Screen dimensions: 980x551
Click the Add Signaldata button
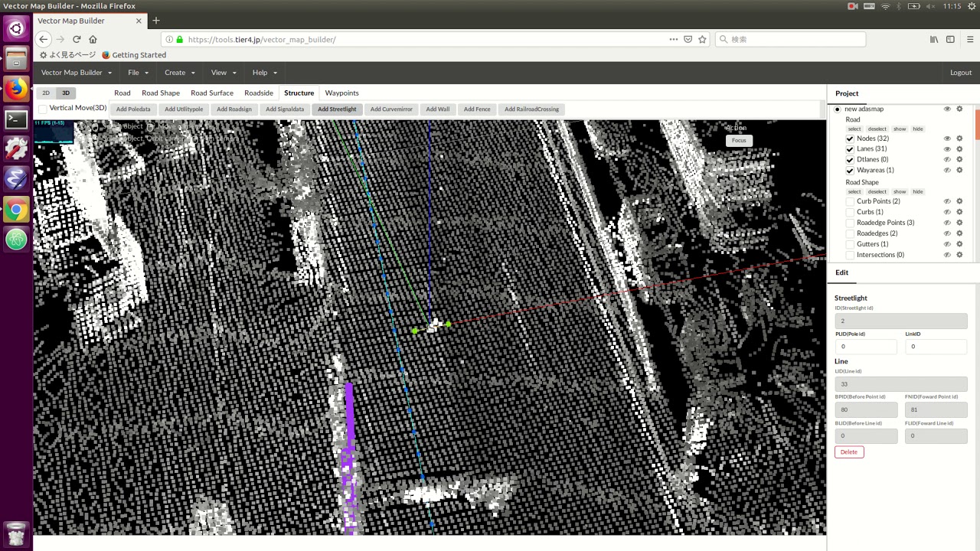coord(285,109)
